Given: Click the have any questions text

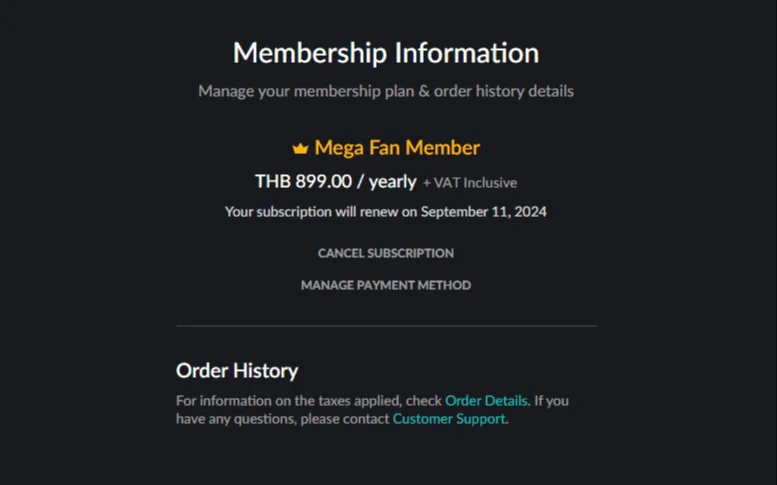Looking at the screenshot, I should 282,419.
